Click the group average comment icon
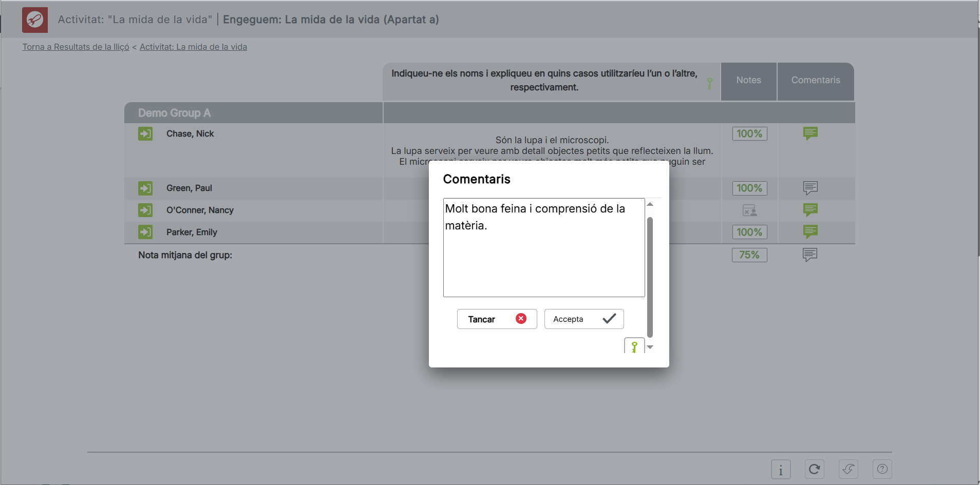Viewport: 980px width, 485px height. click(x=809, y=255)
